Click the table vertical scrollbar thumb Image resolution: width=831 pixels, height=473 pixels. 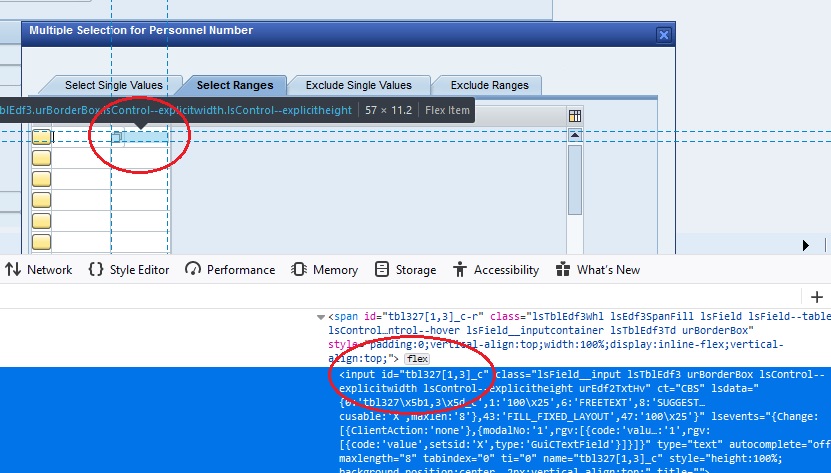pyautogui.click(x=575, y=180)
